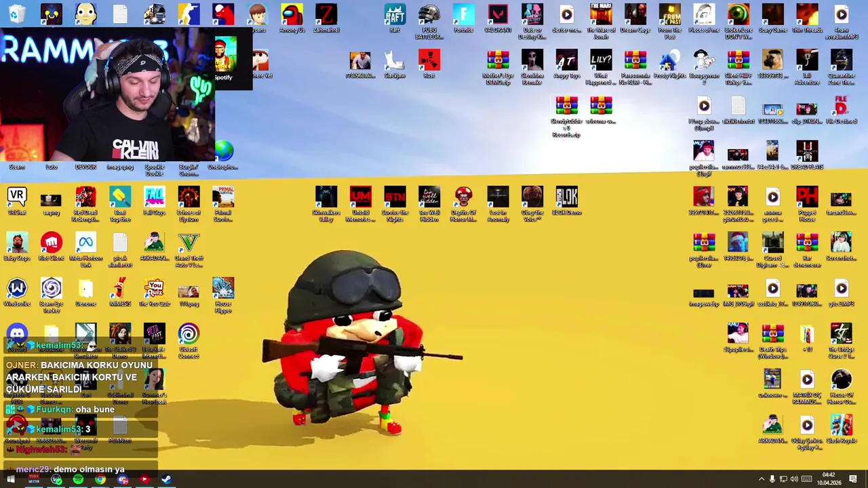Viewport: 868px width, 488px height.
Task: Launch Survive the Nights shortcut
Action: (x=395, y=204)
